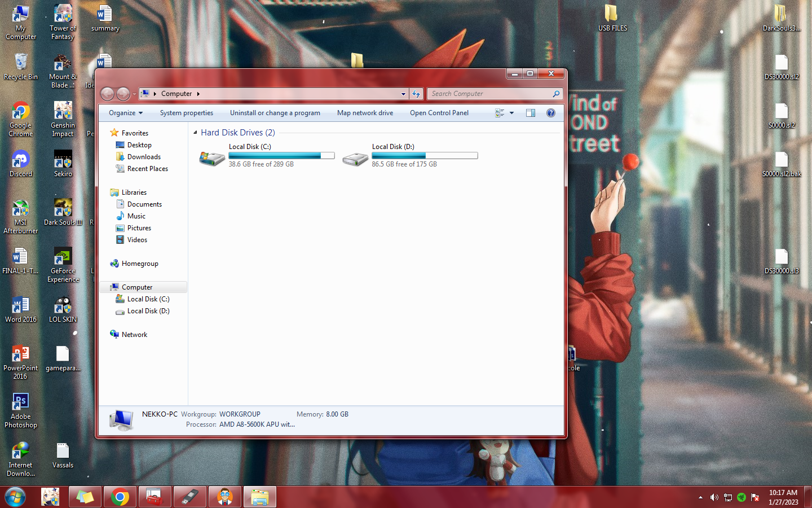The image size is (812, 508).
Task: Click the Windows Explorer taskbar button
Action: pyautogui.click(x=260, y=497)
